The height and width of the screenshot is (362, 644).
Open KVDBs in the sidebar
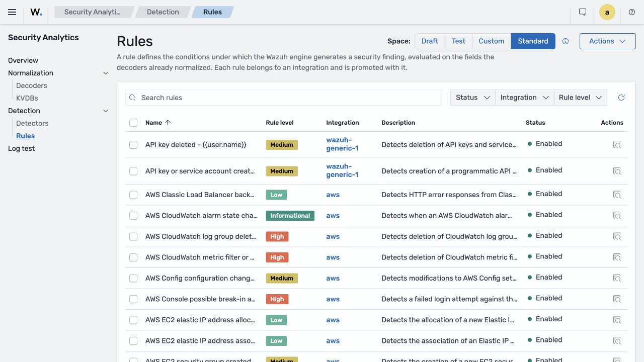point(27,98)
